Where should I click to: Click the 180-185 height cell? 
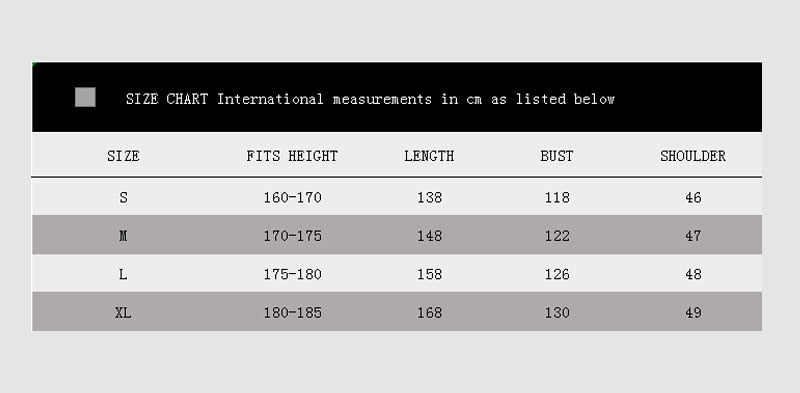[292, 312]
